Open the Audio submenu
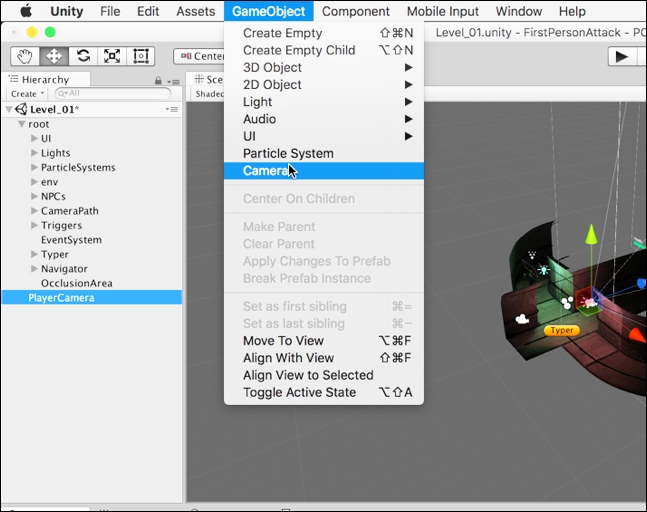This screenshot has height=512, width=647. pos(324,119)
